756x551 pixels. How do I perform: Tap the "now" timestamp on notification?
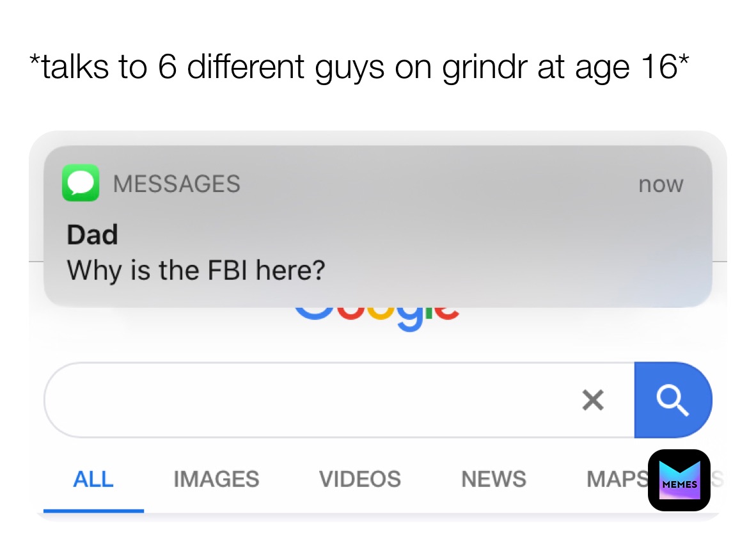click(661, 184)
